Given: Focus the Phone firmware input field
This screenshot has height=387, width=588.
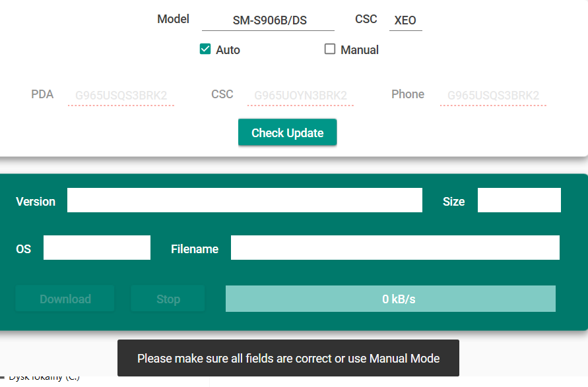Looking at the screenshot, I should pyautogui.click(x=493, y=96).
